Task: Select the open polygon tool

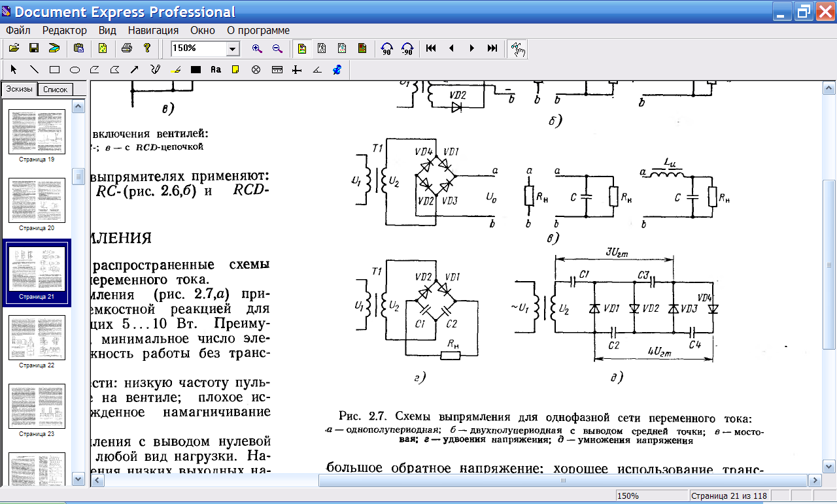Action: click(x=95, y=69)
